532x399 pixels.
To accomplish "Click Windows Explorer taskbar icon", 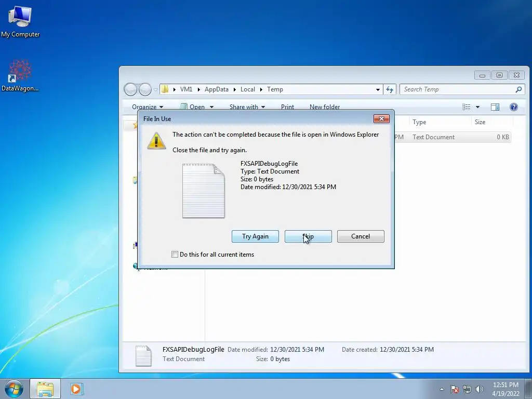I will click(x=45, y=389).
